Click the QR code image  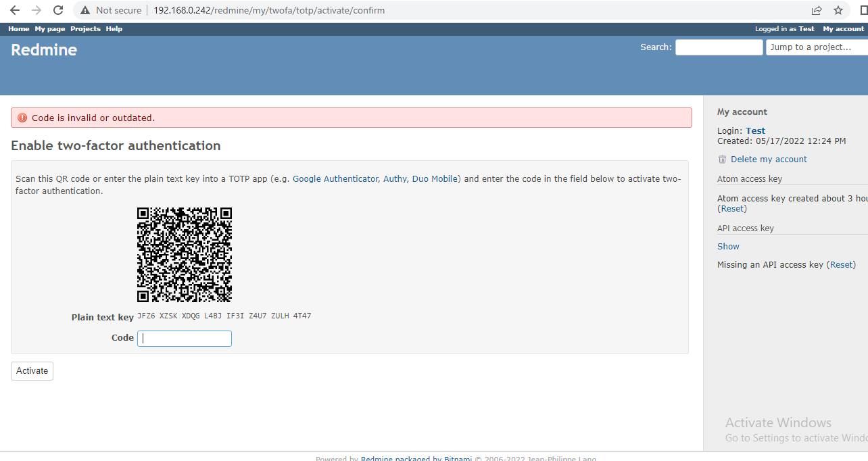click(x=185, y=255)
